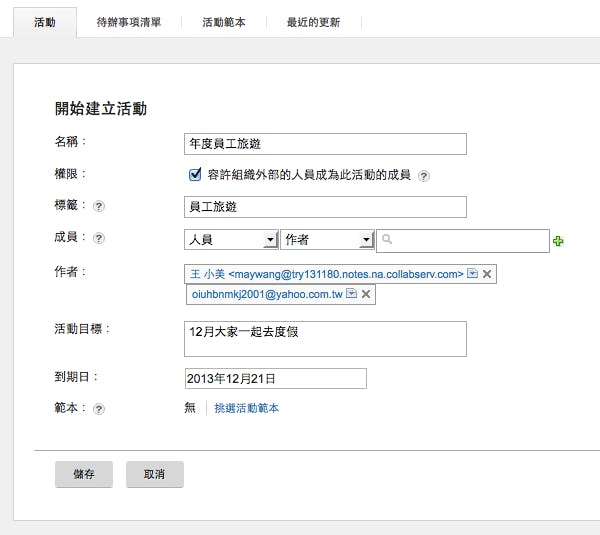Open business card icon for oiuhbnmkj2001 entry
This screenshot has width=600, height=535.
coord(351,295)
